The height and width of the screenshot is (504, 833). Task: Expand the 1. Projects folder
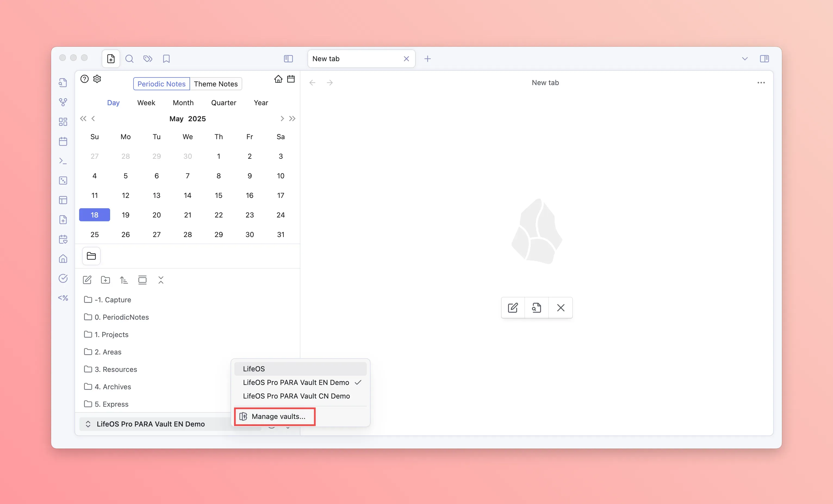pyautogui.click(x=111, y=334)
